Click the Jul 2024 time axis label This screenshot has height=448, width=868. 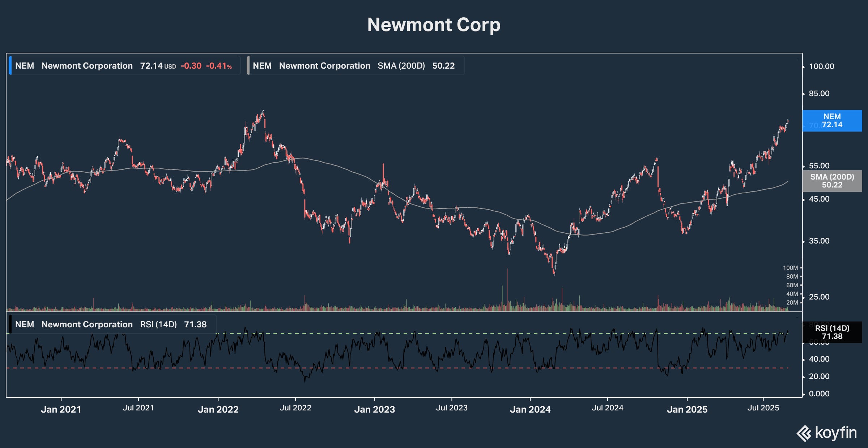tap(607, 408)
